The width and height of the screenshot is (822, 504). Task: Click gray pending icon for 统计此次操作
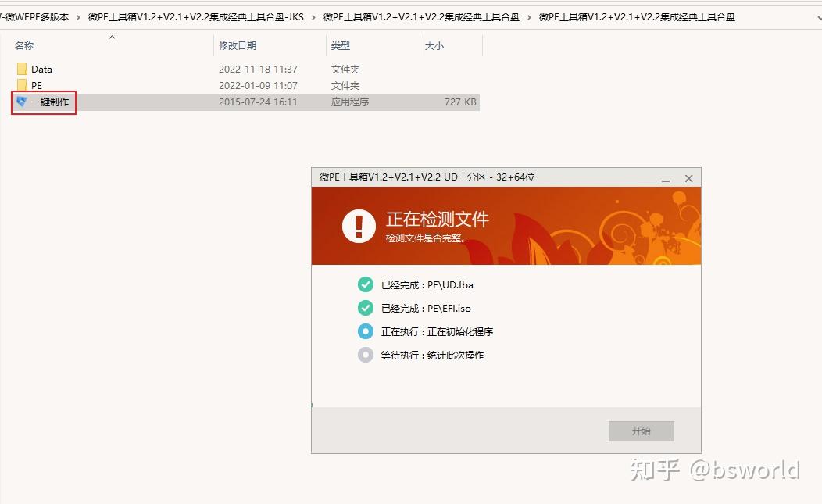pos(366,355)
